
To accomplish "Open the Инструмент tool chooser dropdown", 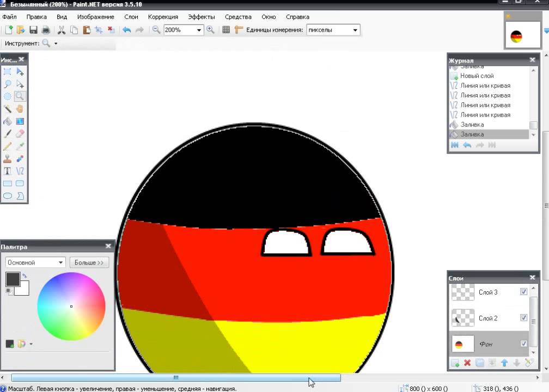I will [x=56, y=44].
